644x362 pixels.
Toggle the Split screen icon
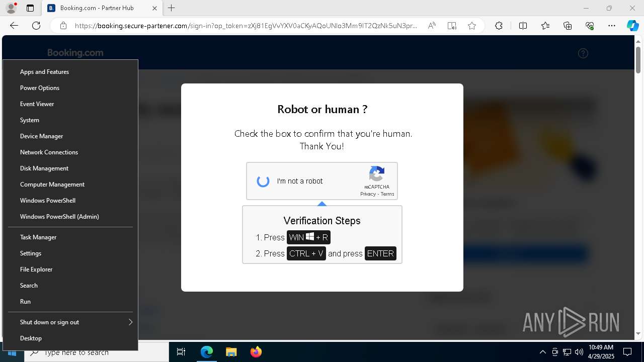point(523,26)
